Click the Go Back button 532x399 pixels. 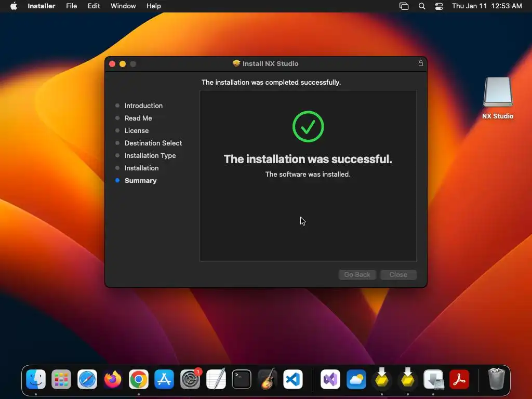357,274
